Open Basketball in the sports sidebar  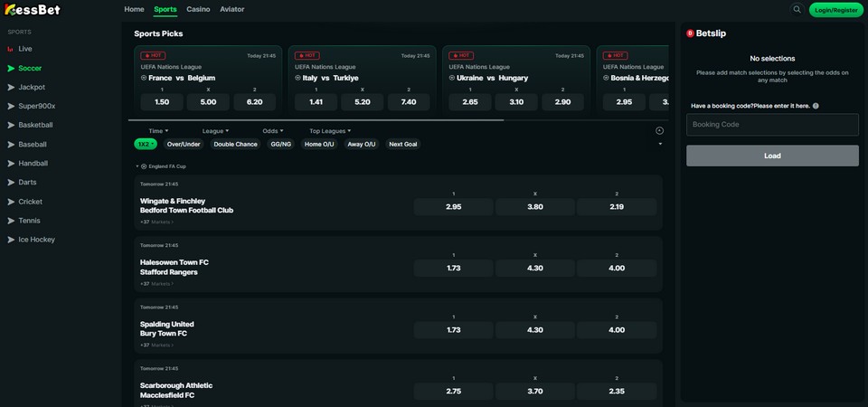(x=35, y=125)
